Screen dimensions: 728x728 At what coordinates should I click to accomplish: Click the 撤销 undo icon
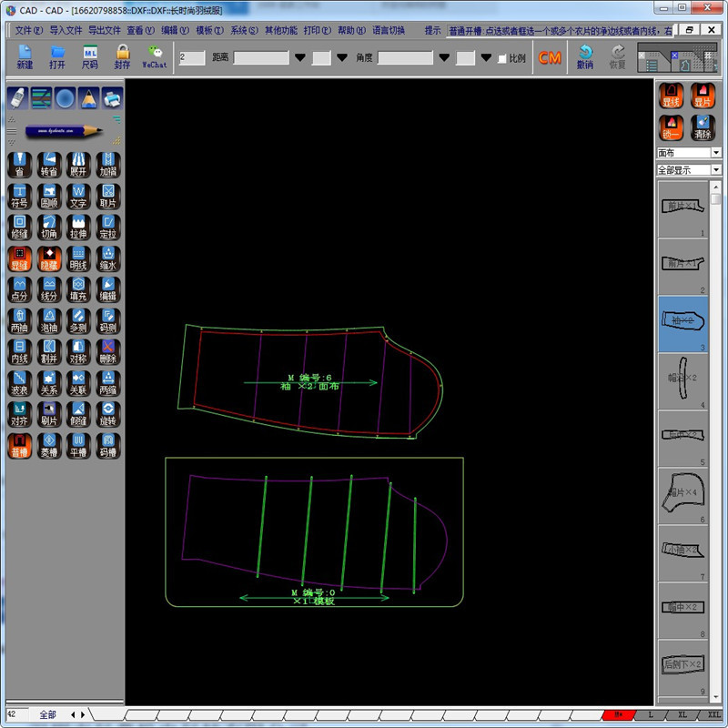tap(587, 57)
